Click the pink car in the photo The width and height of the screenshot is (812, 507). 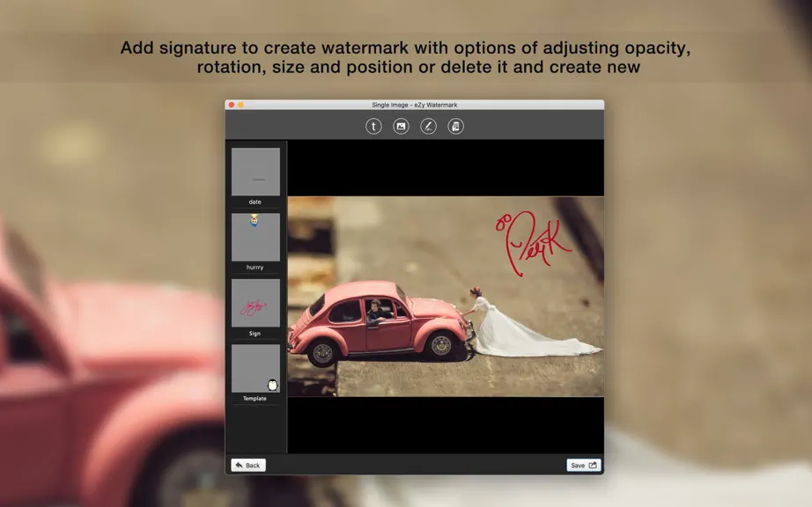pos(380,323)
